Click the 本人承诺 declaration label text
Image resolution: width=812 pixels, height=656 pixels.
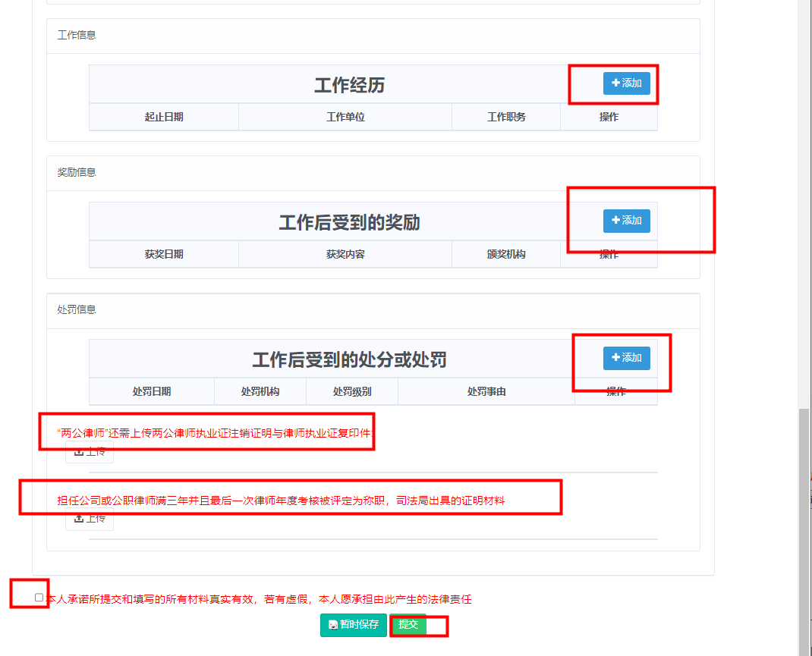coord(258,599)
